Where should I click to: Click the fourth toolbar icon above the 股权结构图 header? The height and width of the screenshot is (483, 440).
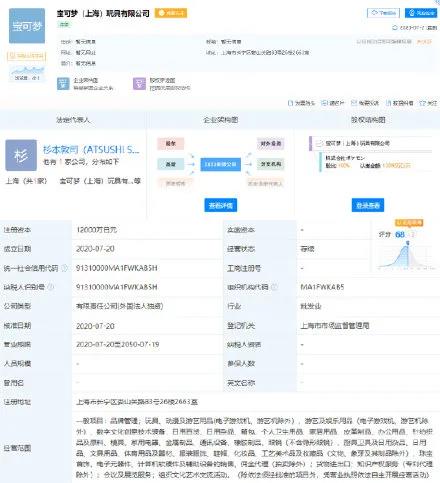(388, 103)
